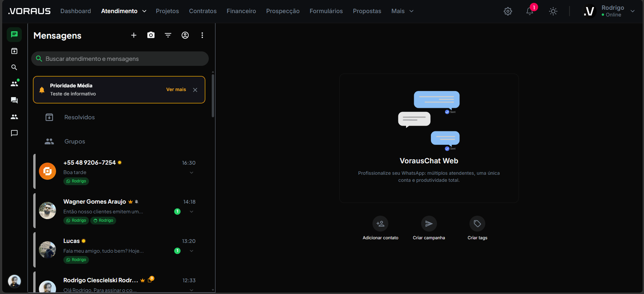Screen dimensions: 644x294
Task: Open the Wagner Gomes Araujo conversation
Action: (119, 211)
